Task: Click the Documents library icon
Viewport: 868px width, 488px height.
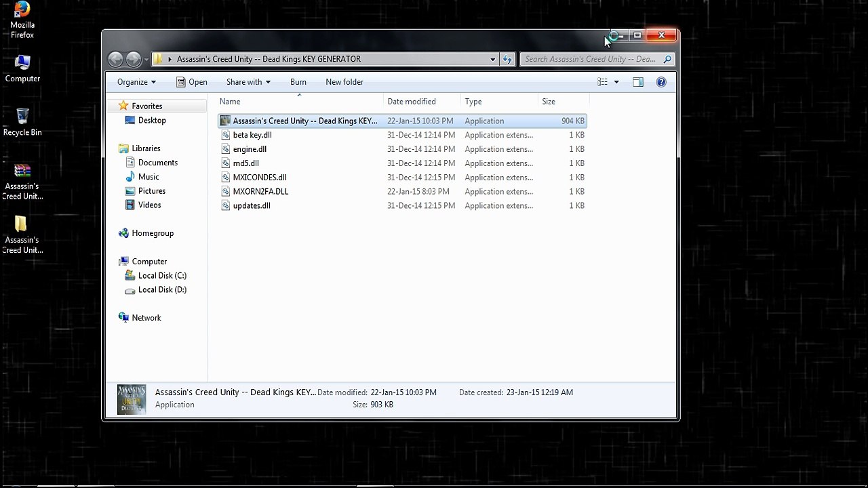Action: pos(130,163)
